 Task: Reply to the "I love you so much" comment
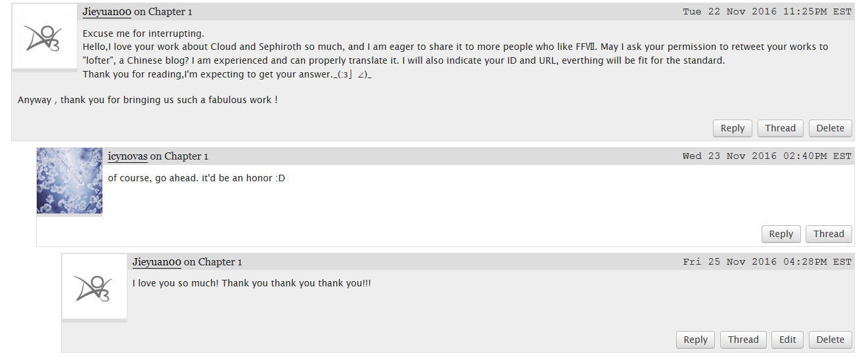(695, 340)
